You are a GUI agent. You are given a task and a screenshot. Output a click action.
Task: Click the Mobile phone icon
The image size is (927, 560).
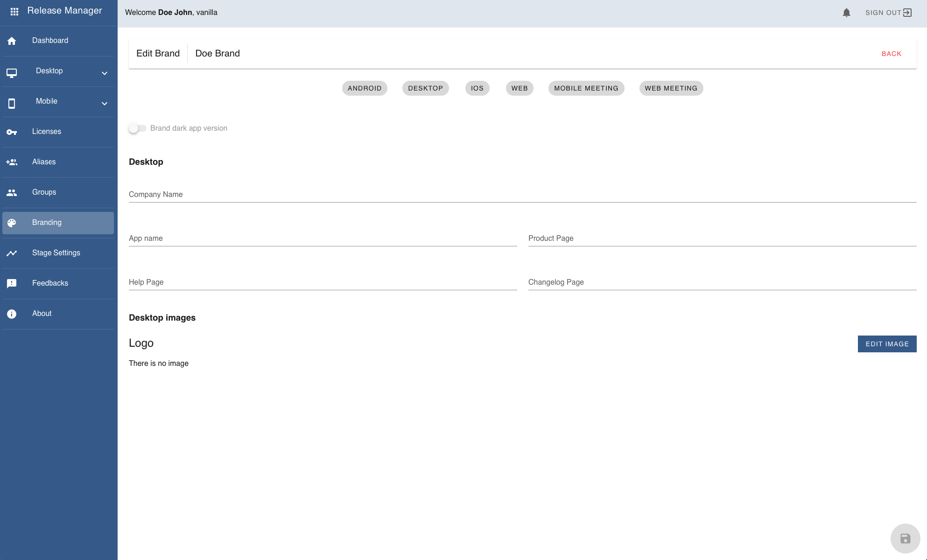[12, 104]
